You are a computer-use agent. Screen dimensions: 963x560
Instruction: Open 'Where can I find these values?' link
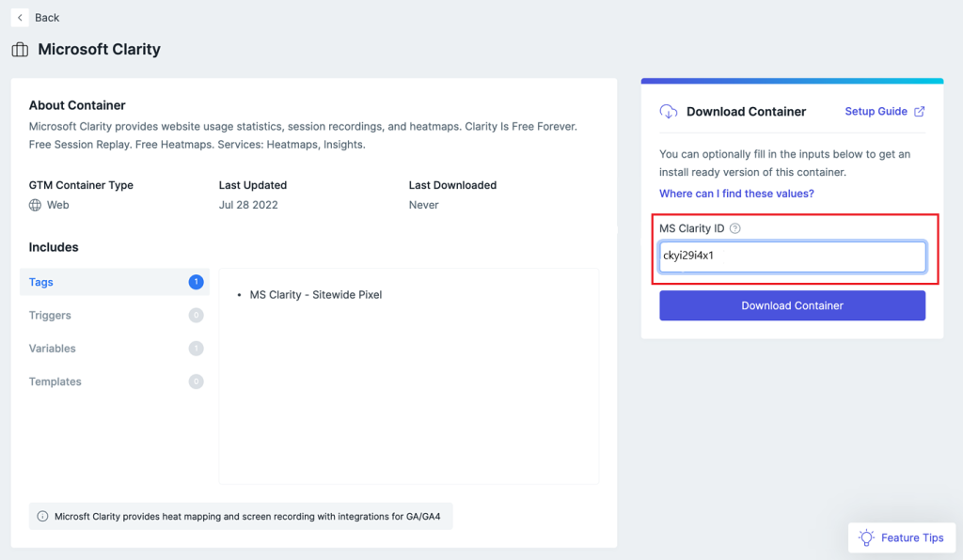(x=736, y=194)
